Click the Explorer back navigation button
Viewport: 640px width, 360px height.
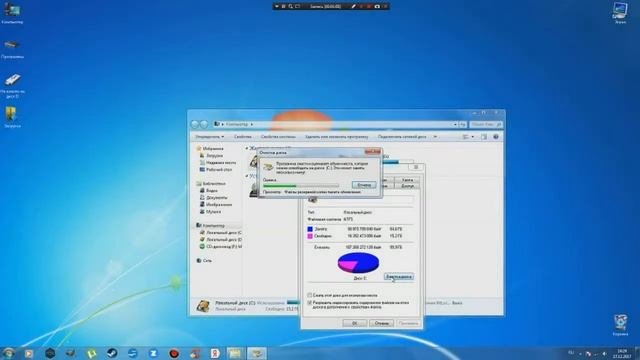point(195,124)
